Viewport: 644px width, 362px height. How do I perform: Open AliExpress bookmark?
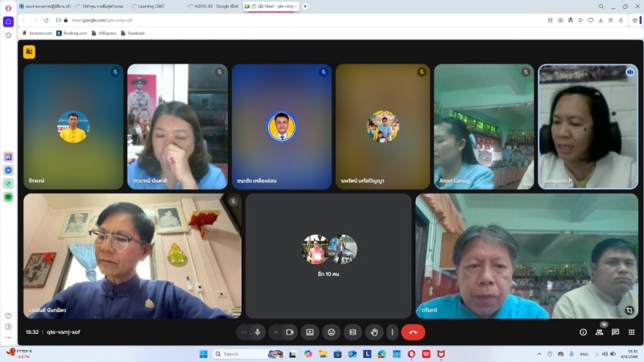point(105,33)
